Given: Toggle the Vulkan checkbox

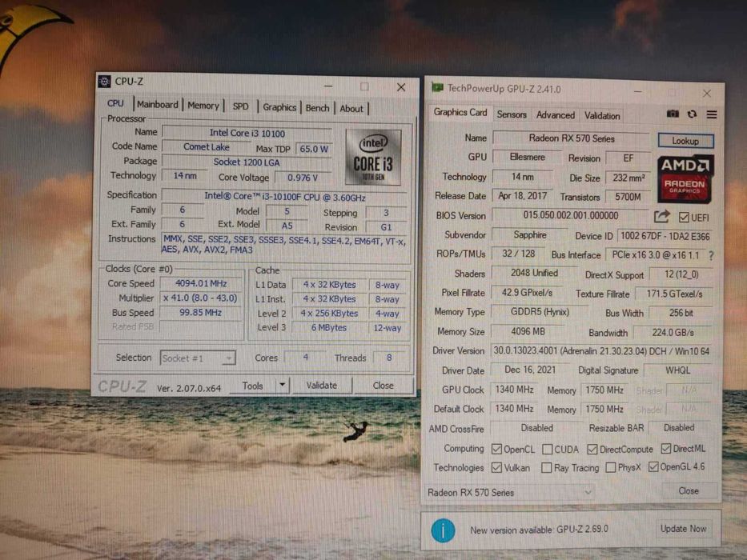Looking at the screenshot, I should [x=496, y=468].
